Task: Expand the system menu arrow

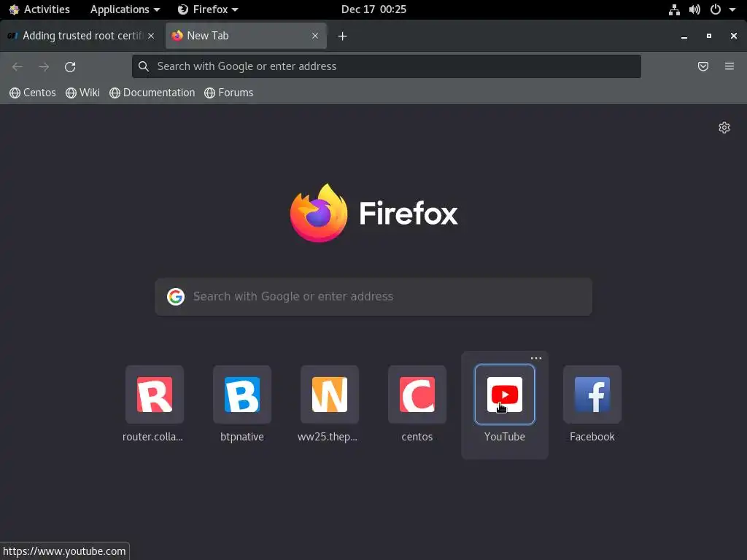Action: (x=732, y=9)
